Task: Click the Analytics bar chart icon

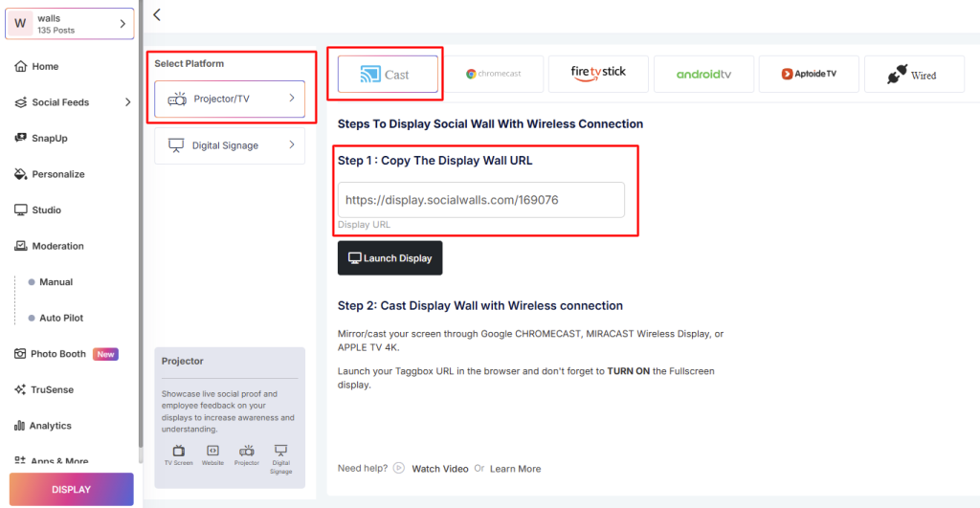Action: pos(19,426)
